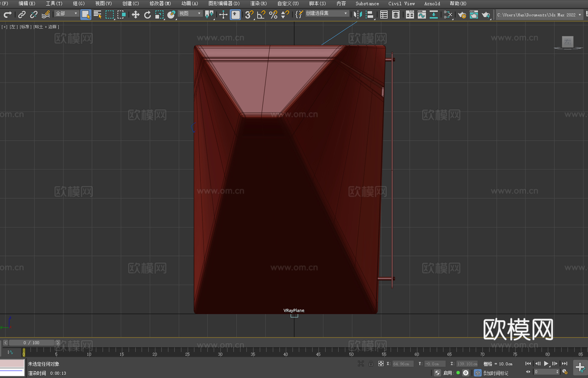Click the 0 / 100 time slider handle
Viewport: 588px width, 378px height.
click(32, 343)
